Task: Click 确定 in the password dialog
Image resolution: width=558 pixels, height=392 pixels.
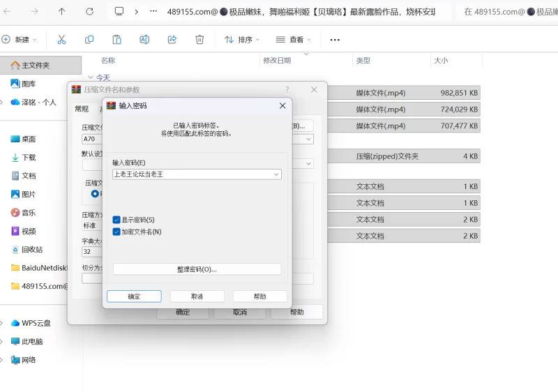Action: point(134,296)
